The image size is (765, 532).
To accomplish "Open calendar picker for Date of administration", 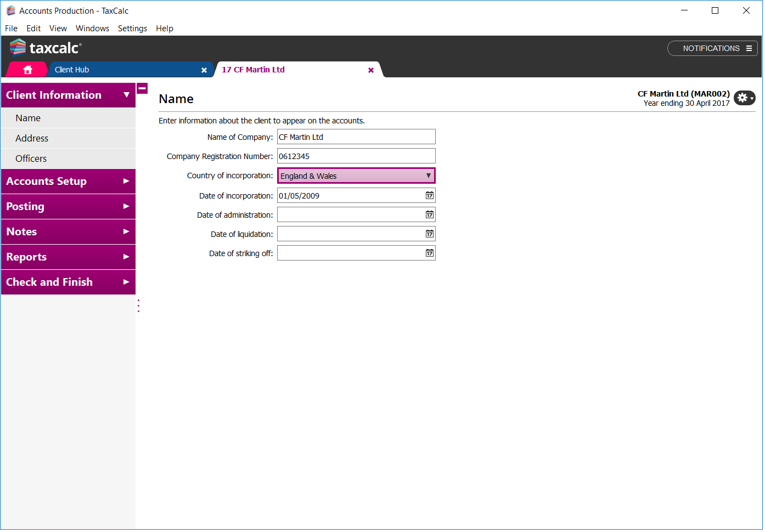I will tap(429, 215).
